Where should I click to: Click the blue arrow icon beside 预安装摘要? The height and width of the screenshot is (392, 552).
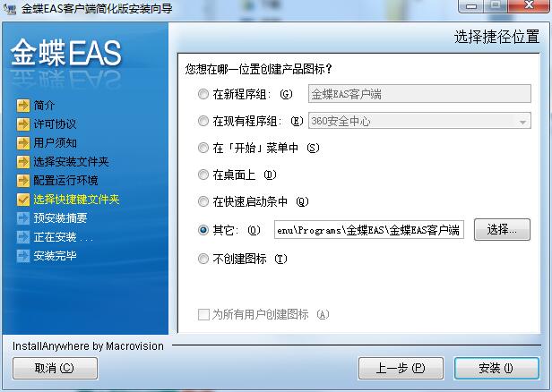point(23,218)
